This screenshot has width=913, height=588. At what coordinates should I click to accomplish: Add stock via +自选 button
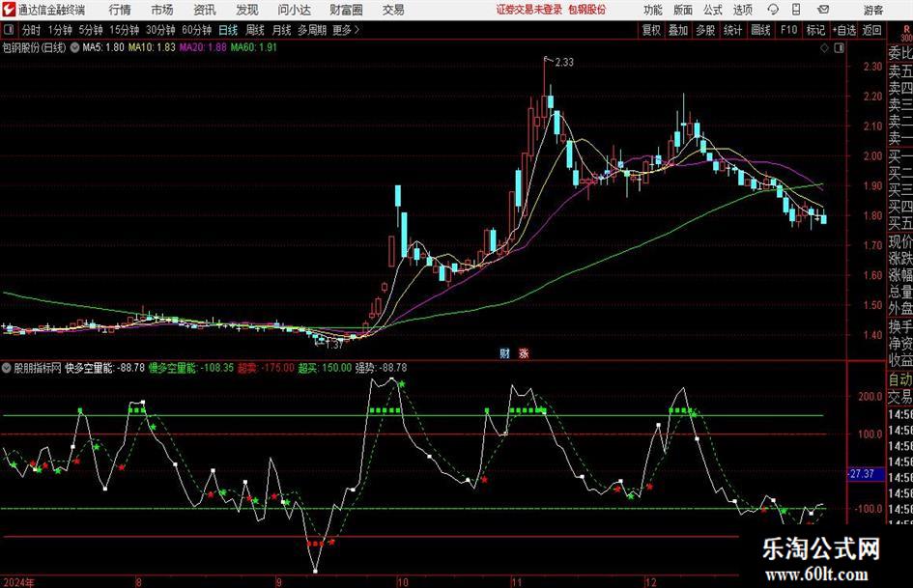(843, 30)
